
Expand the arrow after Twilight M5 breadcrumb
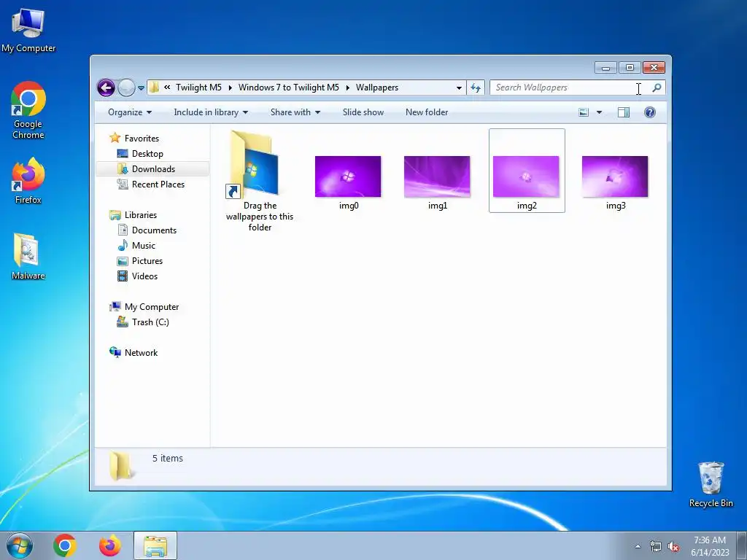pyautogui.click(x=230, y=87)
